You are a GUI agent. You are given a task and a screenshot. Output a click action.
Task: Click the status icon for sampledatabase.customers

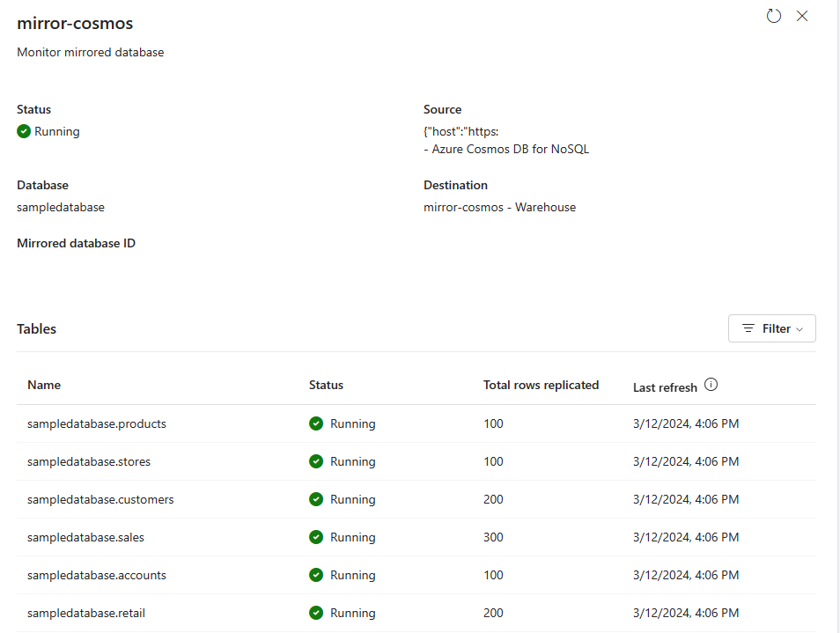coord(316,499)
